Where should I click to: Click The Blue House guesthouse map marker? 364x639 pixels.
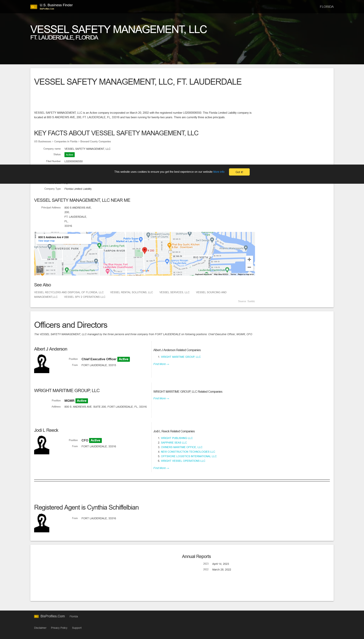tap(107, 271)
